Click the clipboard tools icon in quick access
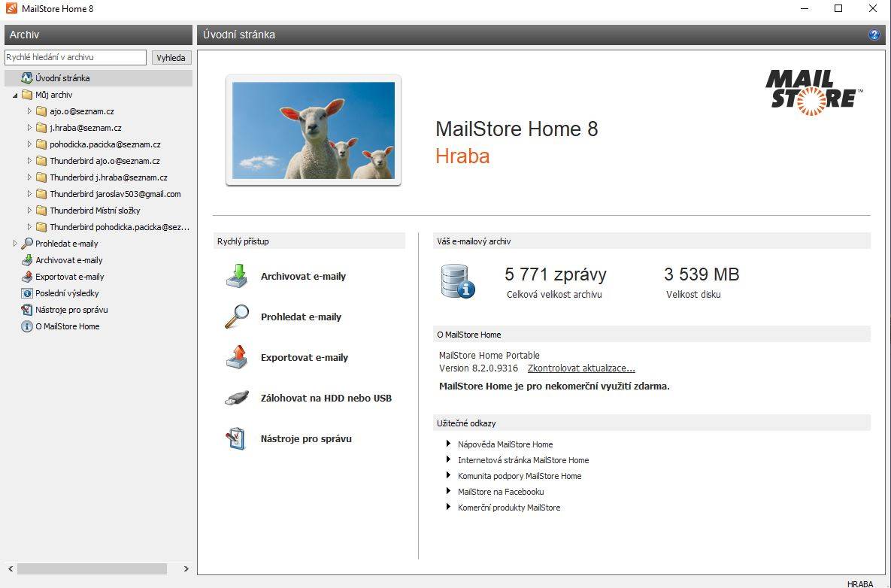 [236, 438]
